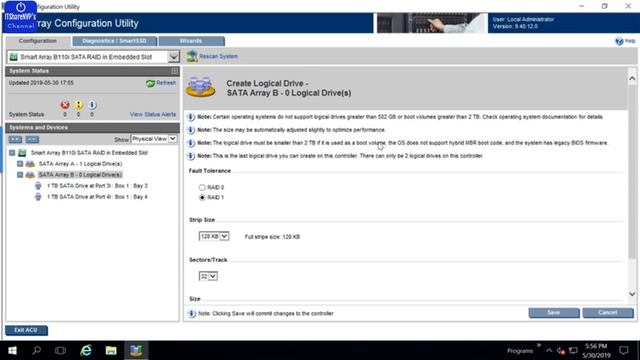Click scrollbar down arrow in right panel
The height and width of the screenshot is (360, 640).
pyautogui.click(x=632, y=294)
